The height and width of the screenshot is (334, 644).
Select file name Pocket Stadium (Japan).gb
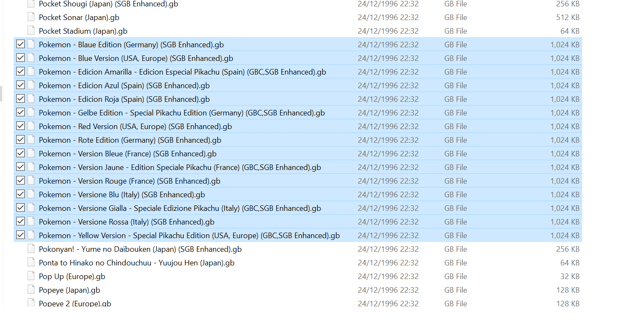(83, 31)
